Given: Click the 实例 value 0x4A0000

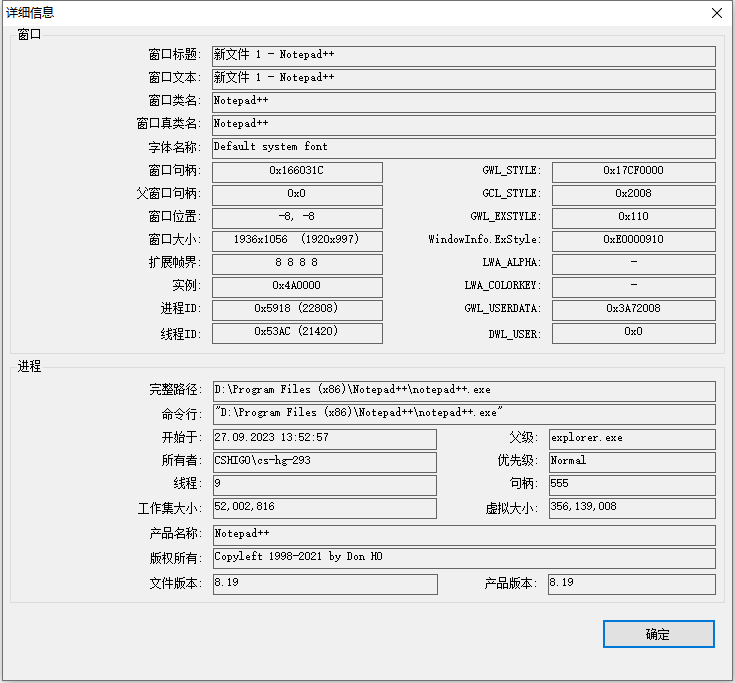Looking at the screenshot, I should tap(297, 286).
